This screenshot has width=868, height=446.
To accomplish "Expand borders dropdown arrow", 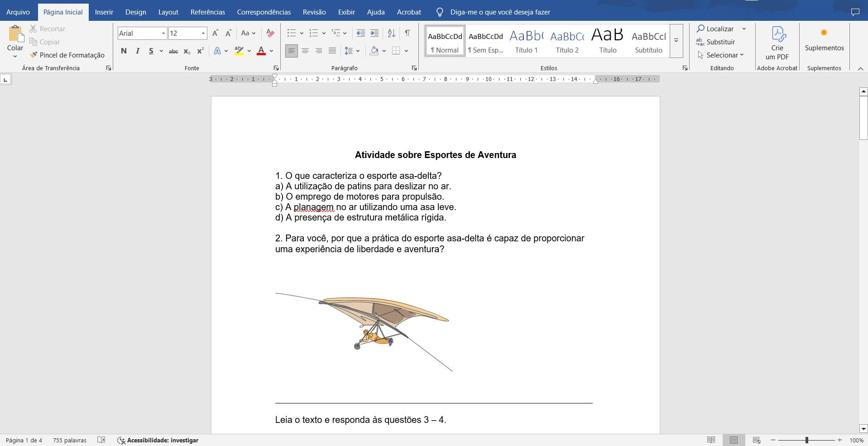I will 406,51.
